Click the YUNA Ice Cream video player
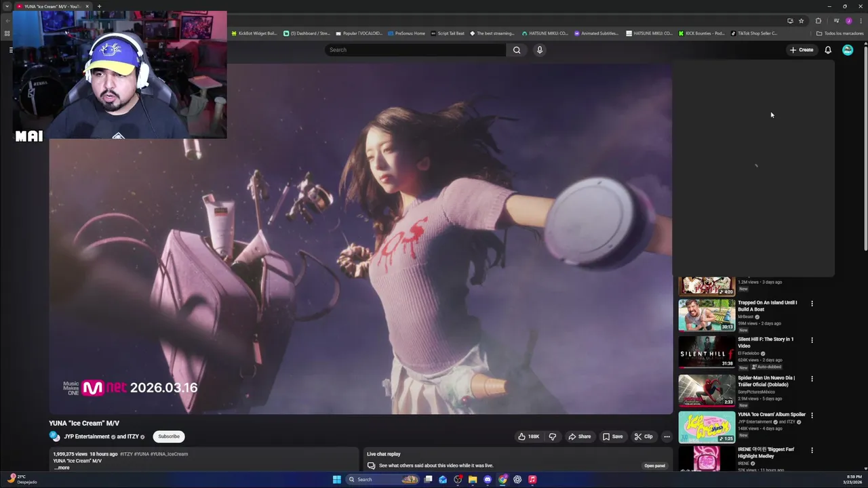The height and width of the screenshot is (488, 868). (x=361, y=239)
